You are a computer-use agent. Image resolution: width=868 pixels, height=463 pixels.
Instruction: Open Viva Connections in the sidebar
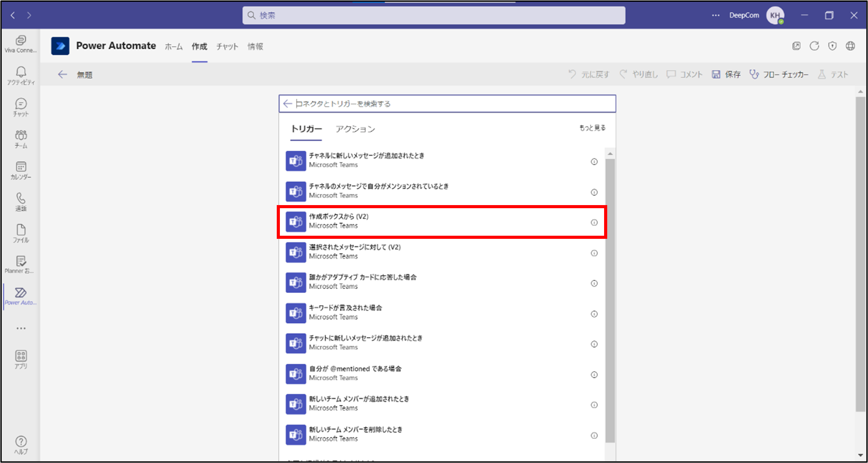click(20, 44)
